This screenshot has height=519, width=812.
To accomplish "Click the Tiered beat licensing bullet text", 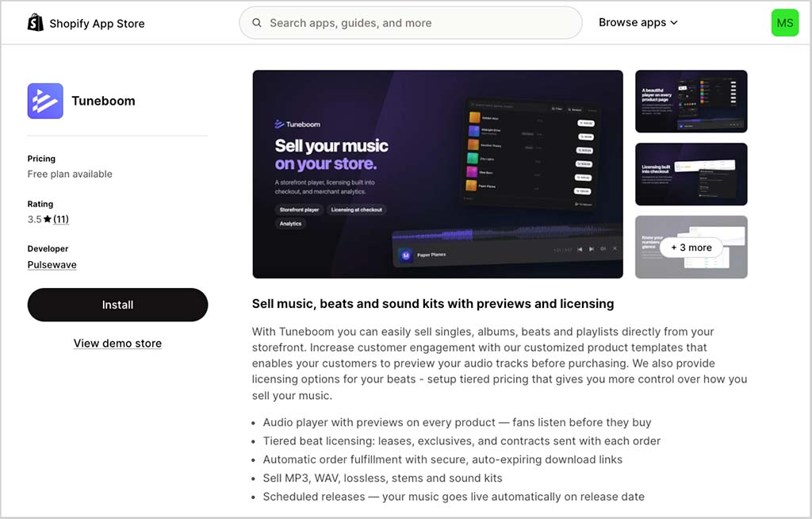I will click(462, 441).
